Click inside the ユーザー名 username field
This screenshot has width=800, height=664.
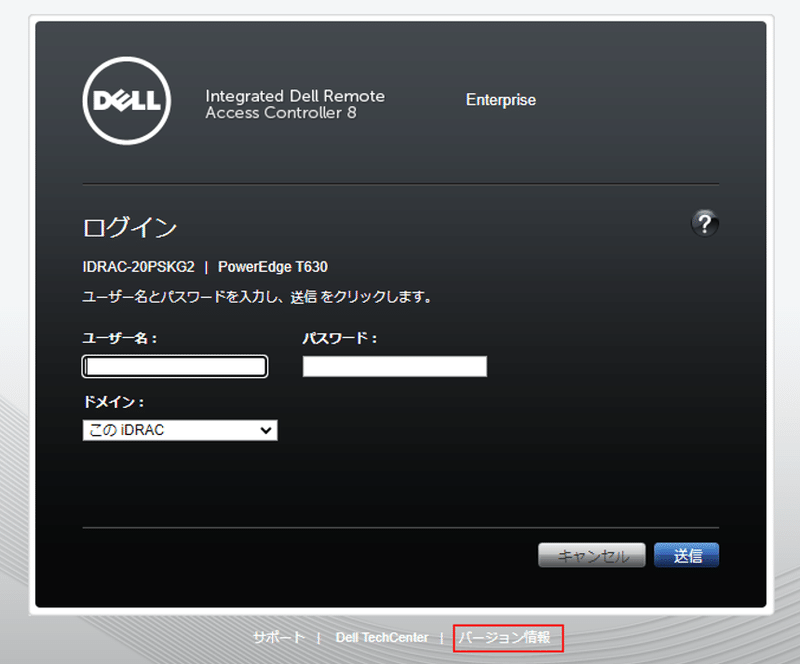click(174, 366)
